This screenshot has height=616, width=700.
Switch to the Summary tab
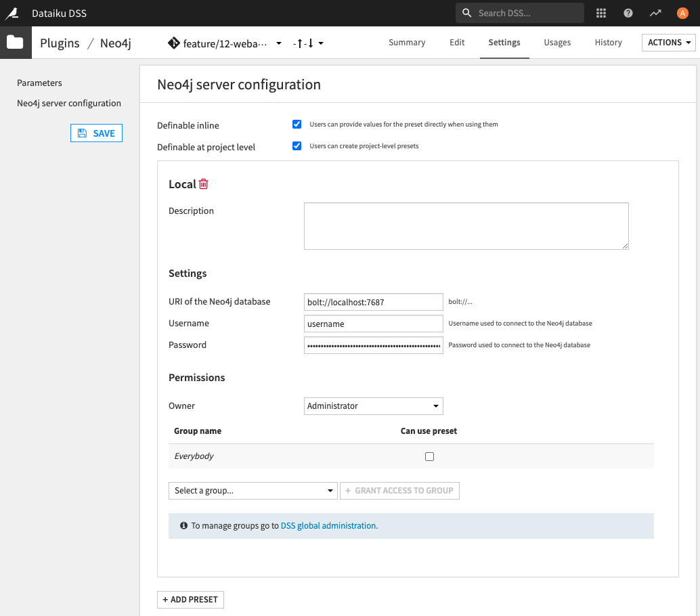(407, 43)
